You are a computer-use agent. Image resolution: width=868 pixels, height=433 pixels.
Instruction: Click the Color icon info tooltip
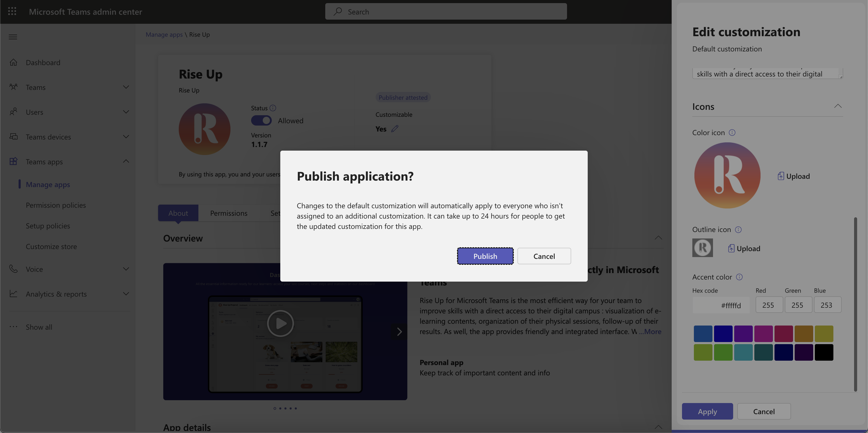[x=732, y=133]
